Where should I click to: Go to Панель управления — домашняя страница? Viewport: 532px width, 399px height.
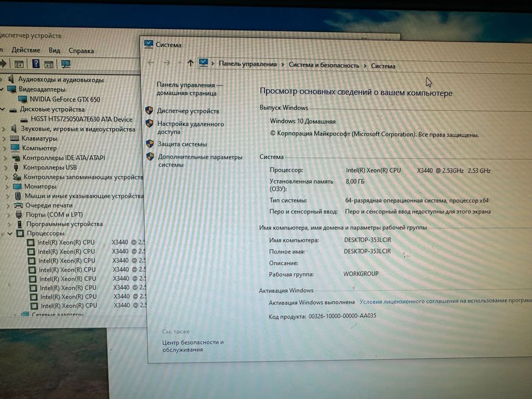189,89
